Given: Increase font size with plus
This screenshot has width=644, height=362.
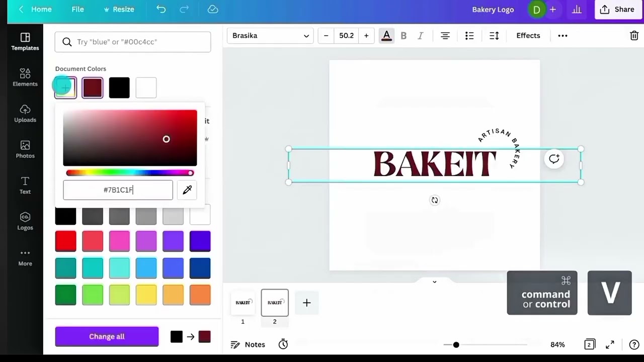Looking at the screenshot, I should 366,36.
